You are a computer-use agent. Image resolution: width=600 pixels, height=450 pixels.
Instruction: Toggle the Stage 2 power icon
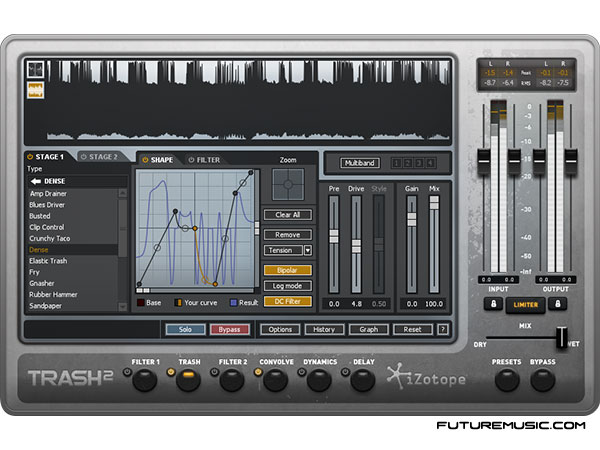tap(83, 157)
